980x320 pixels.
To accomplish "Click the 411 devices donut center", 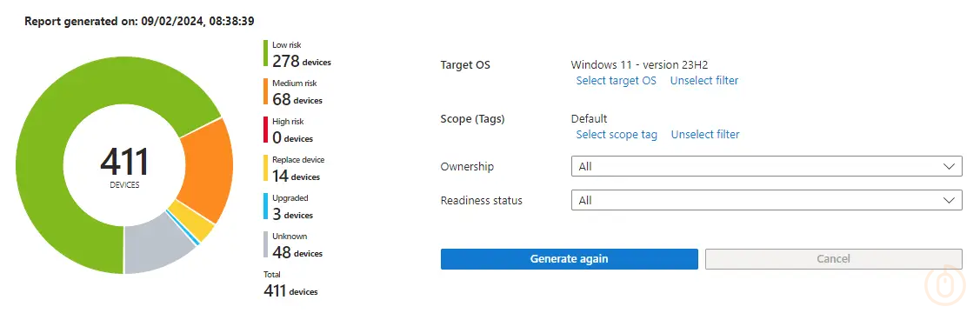I will (124, 165).
